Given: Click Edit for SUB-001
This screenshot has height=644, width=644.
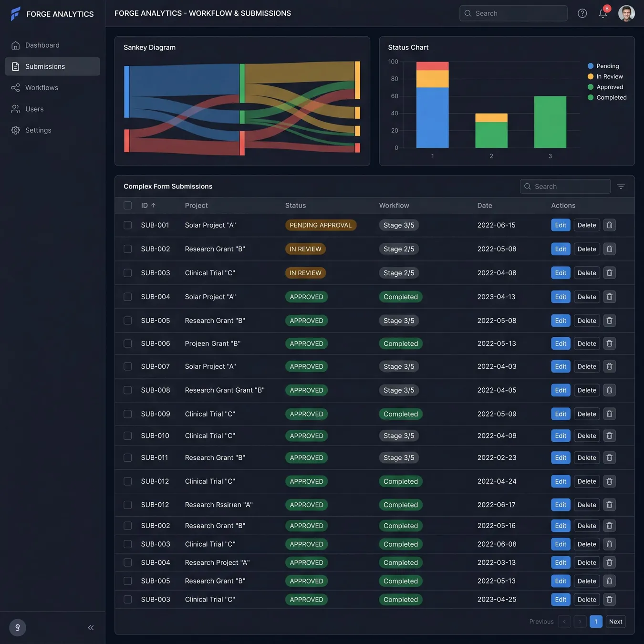Looking at the screenshot, I should [x=561, y=225].
